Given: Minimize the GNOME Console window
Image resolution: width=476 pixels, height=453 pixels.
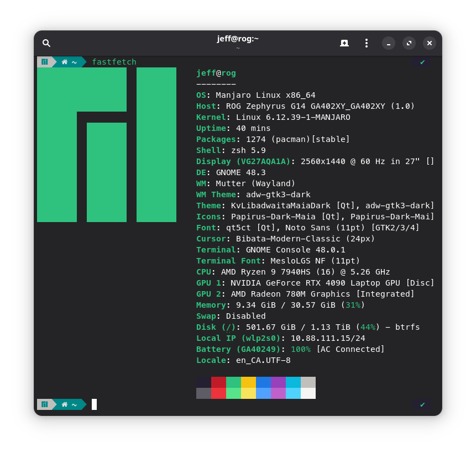Looking at the screenshot, I should 389,43.
